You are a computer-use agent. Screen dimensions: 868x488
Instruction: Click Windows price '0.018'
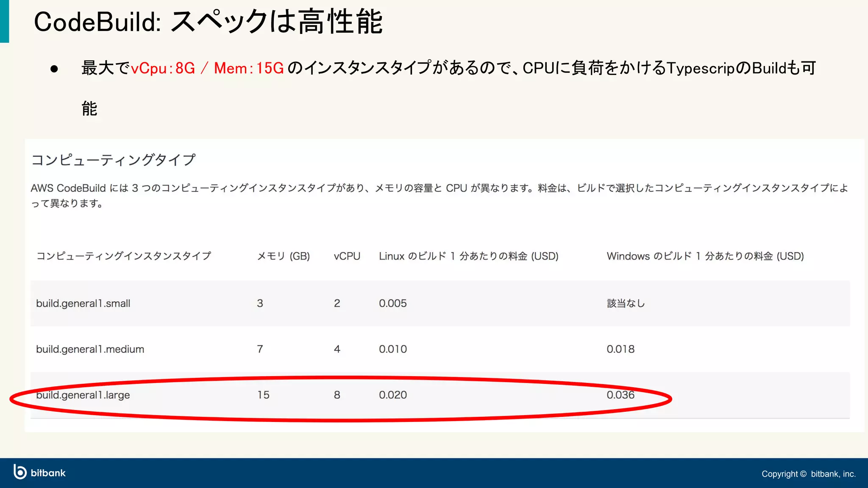pyautogui.click(x=620, y=349)
